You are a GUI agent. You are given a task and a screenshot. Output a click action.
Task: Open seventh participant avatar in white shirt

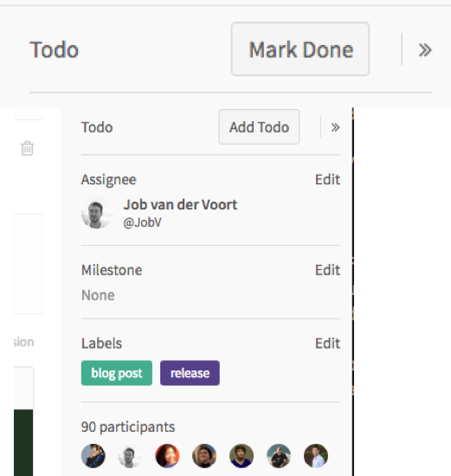[316, 455]
